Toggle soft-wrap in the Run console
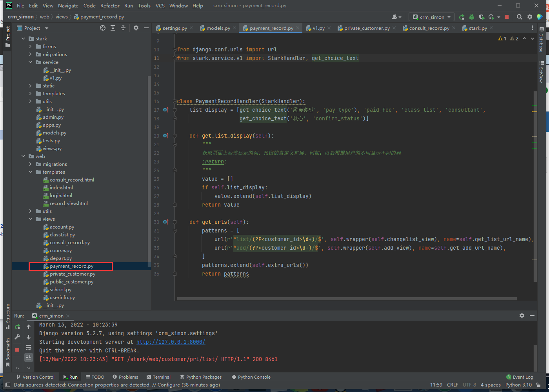Viewport: 549px width, 392px height. coord(29,347)
